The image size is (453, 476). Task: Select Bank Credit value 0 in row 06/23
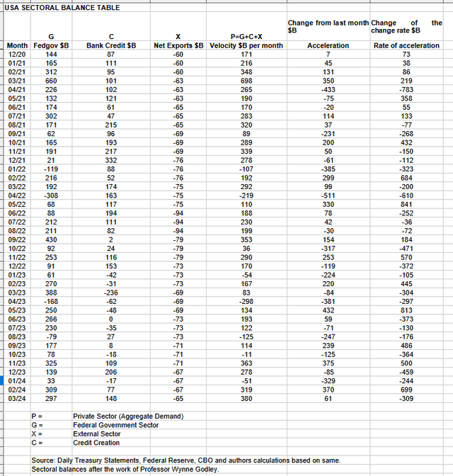tap(111, 319)
